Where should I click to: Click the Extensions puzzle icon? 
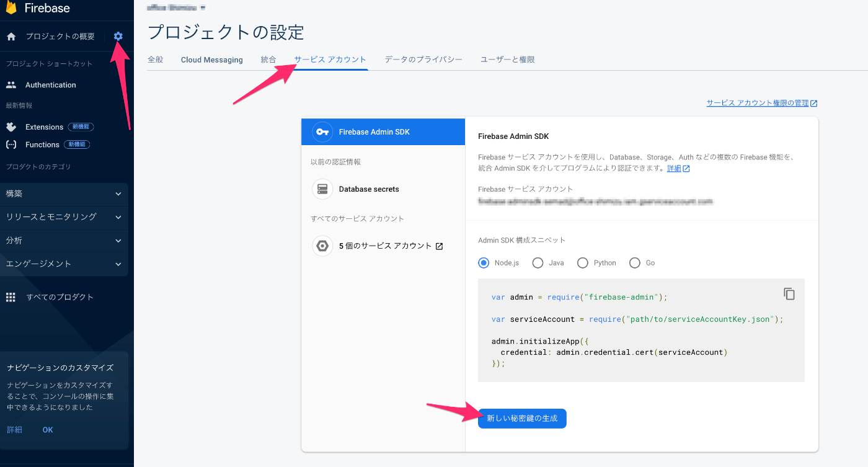click(x=11, y=127)
